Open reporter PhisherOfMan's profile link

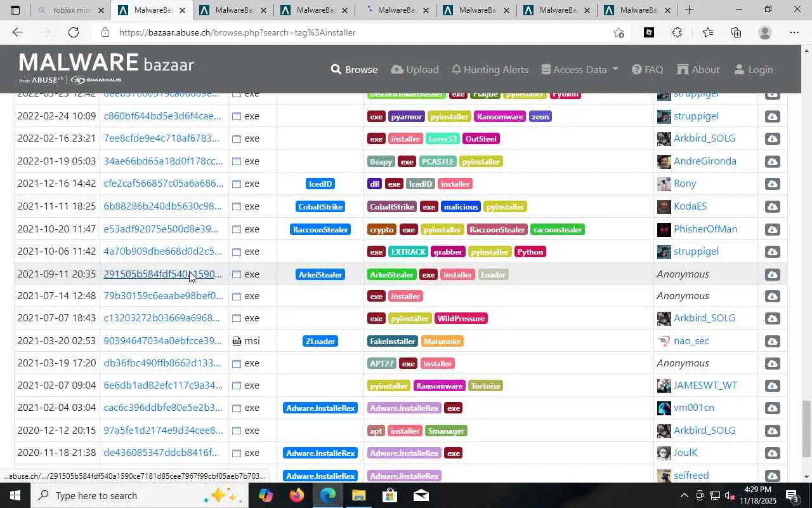pos(705,229)
